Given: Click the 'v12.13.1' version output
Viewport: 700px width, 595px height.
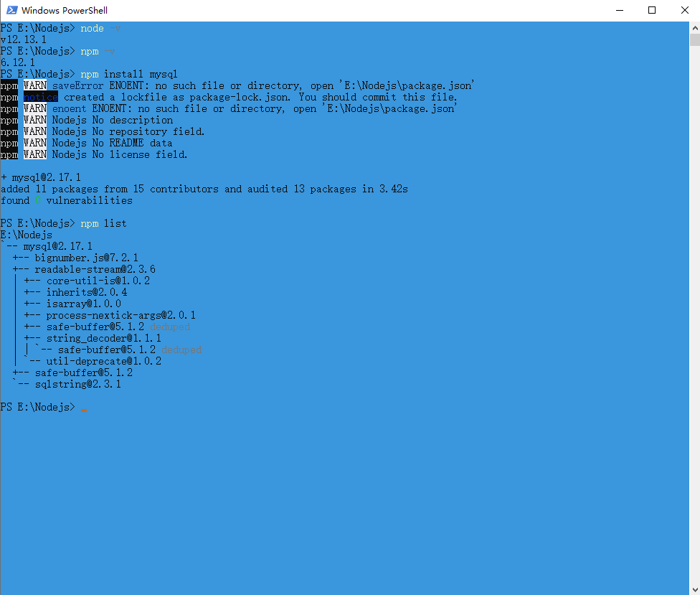Looking at the screenshot, I should pos(23,39).
